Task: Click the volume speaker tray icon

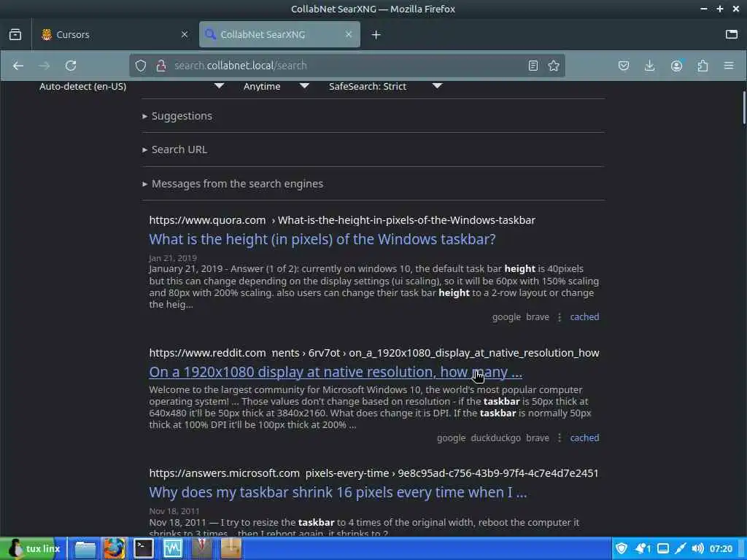Action: pos(697,548)
